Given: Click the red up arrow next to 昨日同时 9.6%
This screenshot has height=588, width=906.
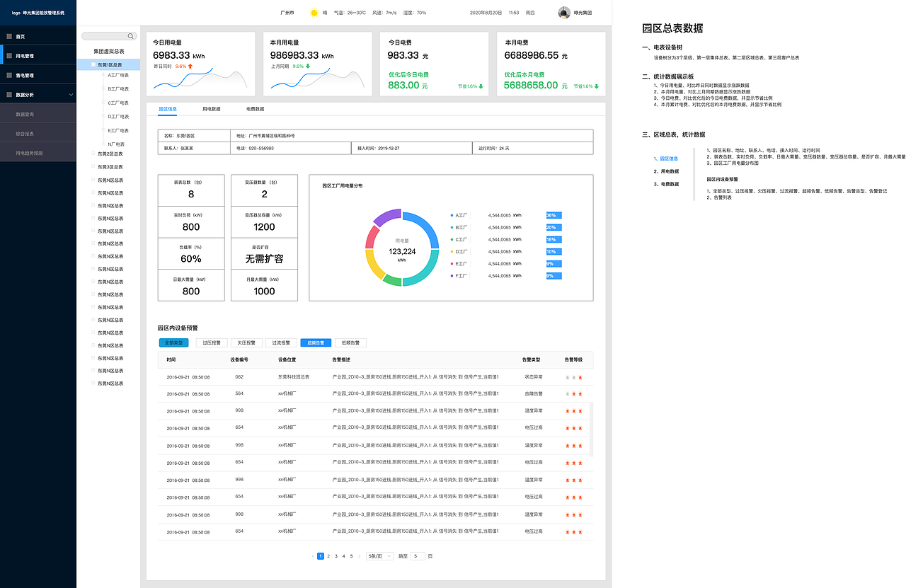Looking at the screenshot, I should tap(190, 66).
